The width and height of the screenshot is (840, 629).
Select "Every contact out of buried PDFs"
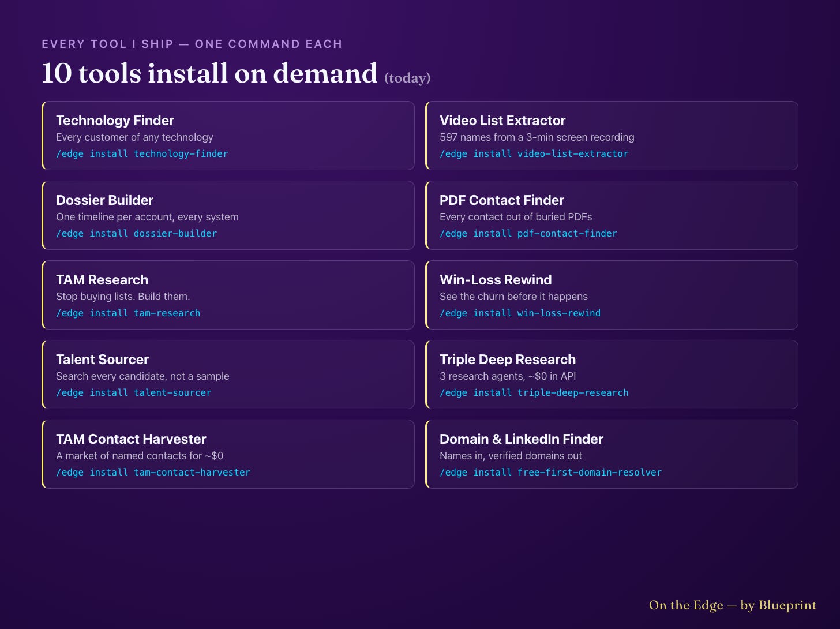(516, 217)
